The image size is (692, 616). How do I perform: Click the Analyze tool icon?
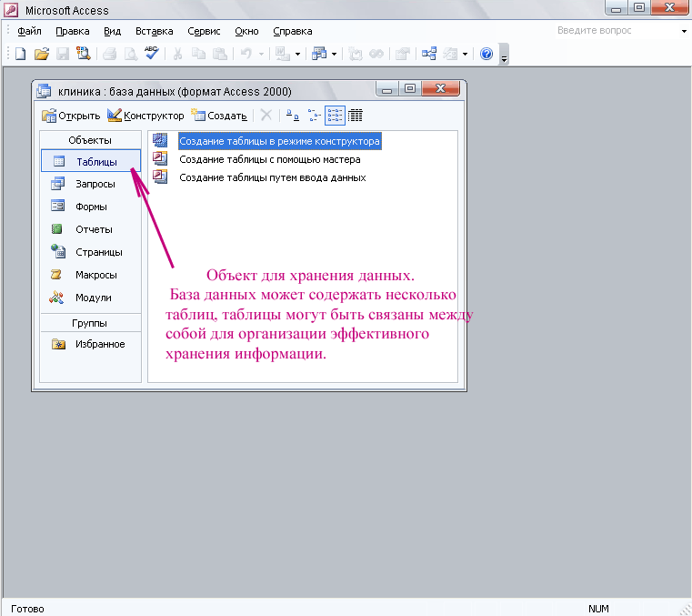click(319, 54)
